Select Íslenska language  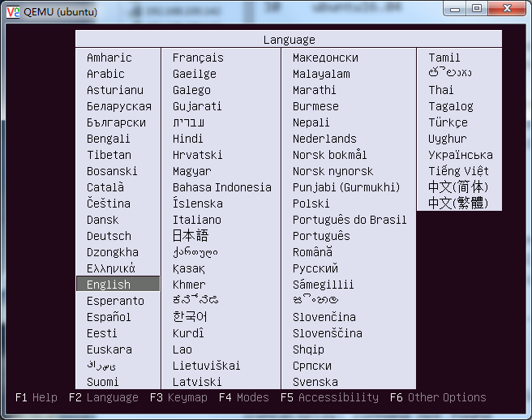tap(198, 203)
